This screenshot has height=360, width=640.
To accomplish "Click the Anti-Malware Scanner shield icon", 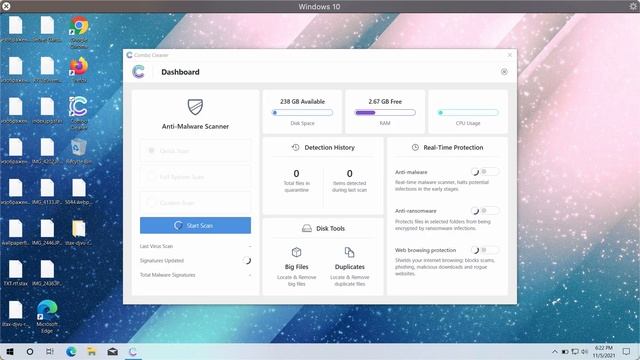I will [195, 107].
